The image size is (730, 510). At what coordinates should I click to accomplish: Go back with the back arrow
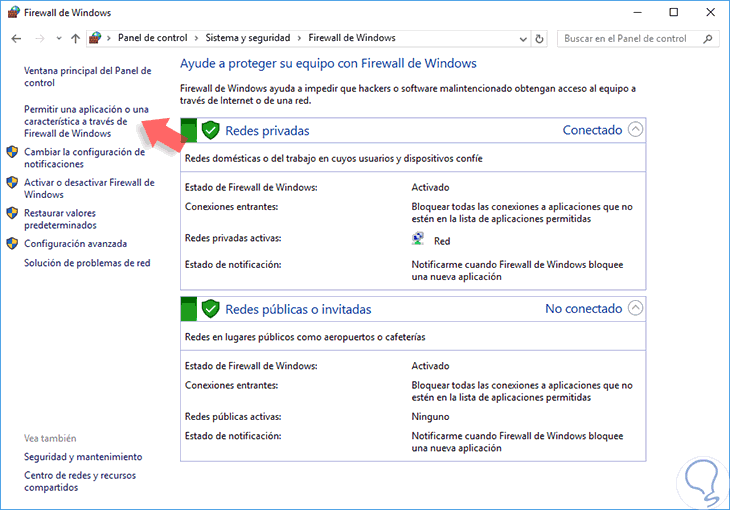click(x=16, y=39)
